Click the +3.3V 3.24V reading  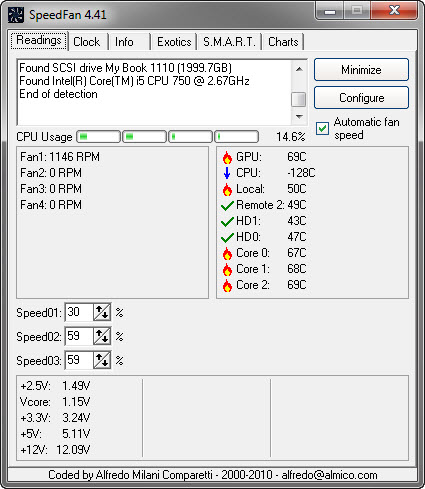[x=55, y=418]
